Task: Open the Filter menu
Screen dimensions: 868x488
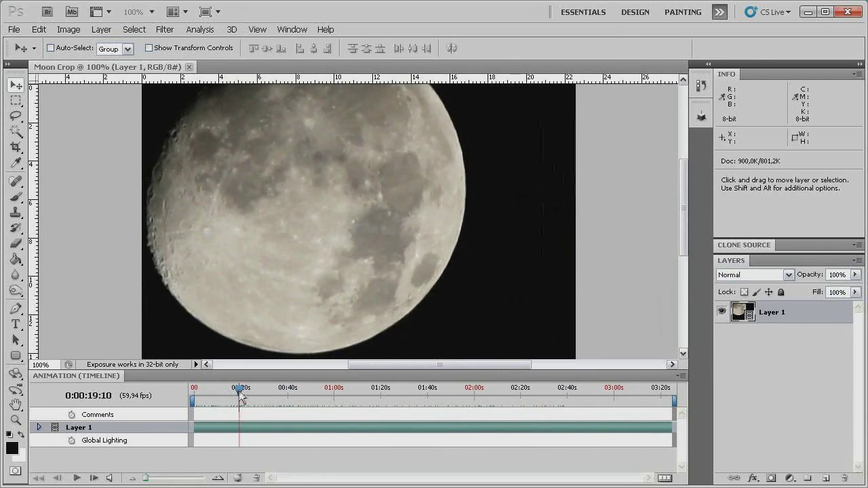Action: pyautogui.click(x=165, y=29)
